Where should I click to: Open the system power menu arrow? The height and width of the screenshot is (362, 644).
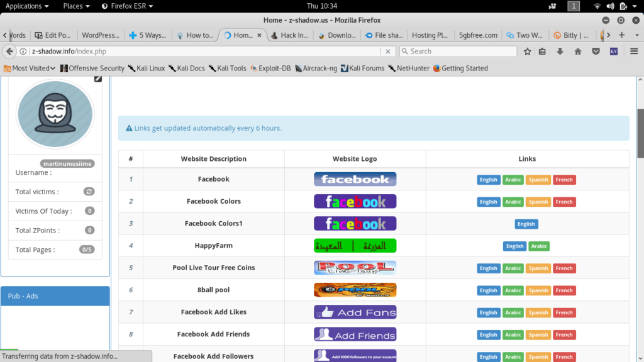(635, 6)
